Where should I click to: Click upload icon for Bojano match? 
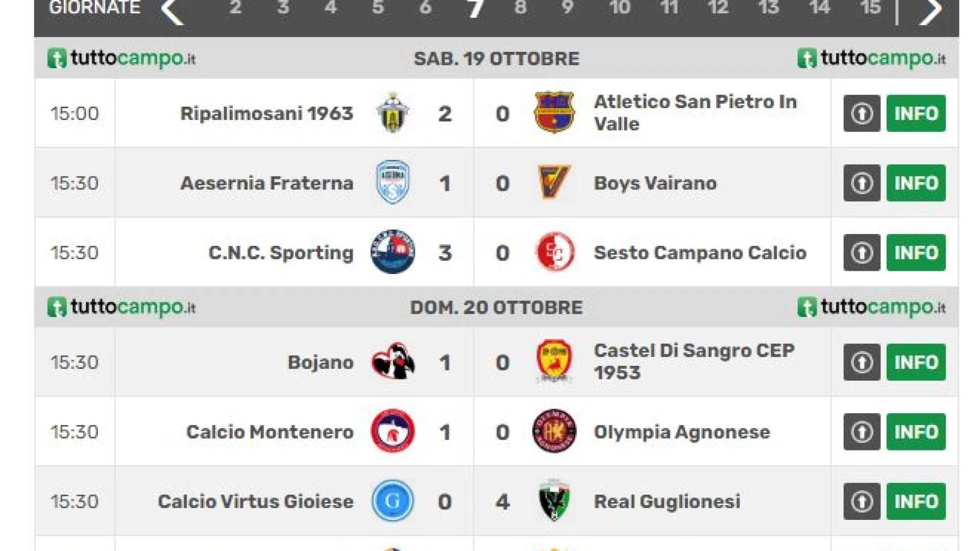tap(862, 362)
